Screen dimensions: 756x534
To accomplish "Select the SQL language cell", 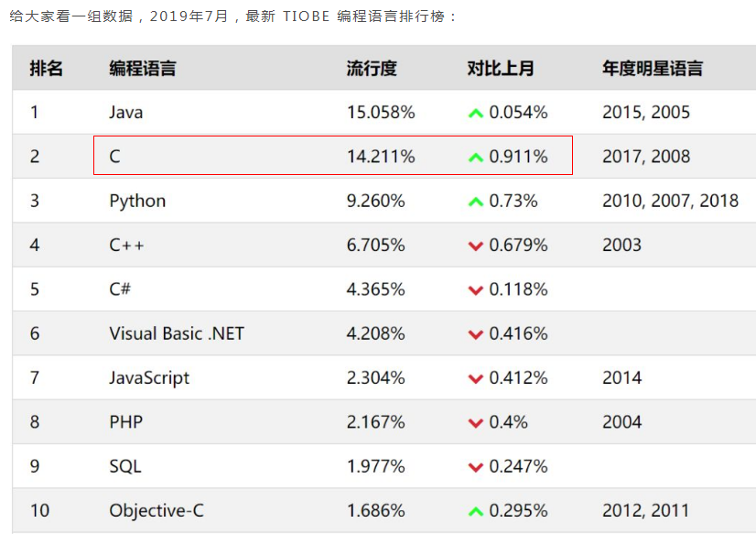I will 125,466.
